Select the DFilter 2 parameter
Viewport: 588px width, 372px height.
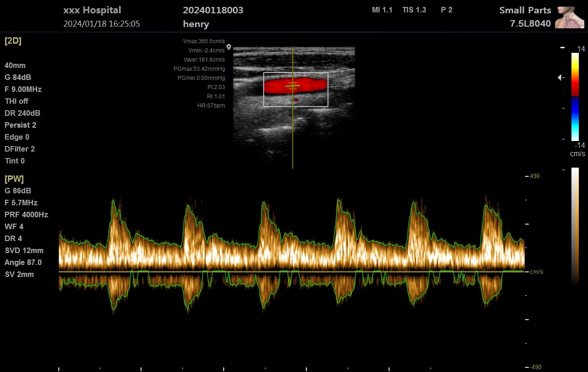coord(20,149)
